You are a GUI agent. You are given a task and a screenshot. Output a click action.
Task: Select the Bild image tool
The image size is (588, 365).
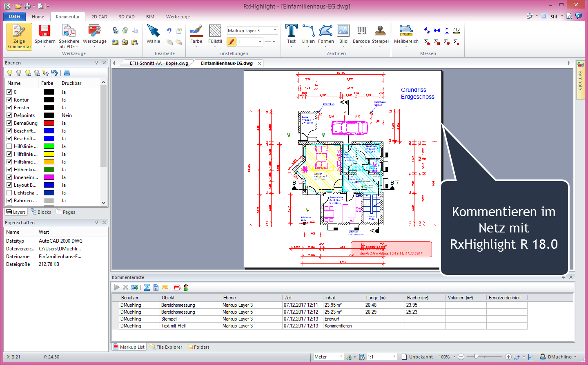(343, 32)
